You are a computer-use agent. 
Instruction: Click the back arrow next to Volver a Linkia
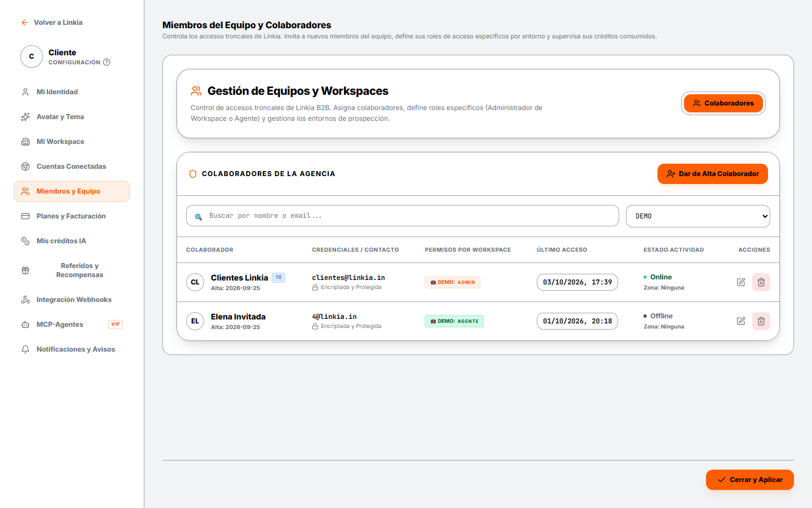click(x=24, y=23)
